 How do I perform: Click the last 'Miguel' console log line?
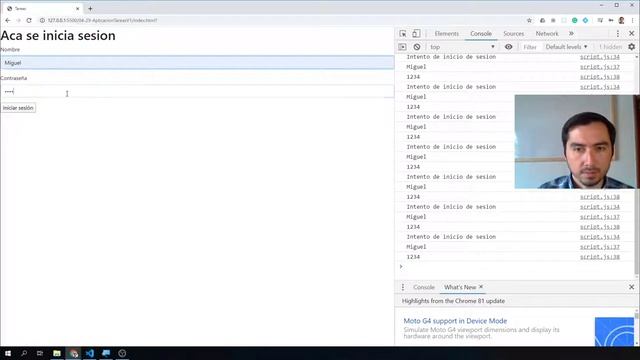click(x=416, y=247)
